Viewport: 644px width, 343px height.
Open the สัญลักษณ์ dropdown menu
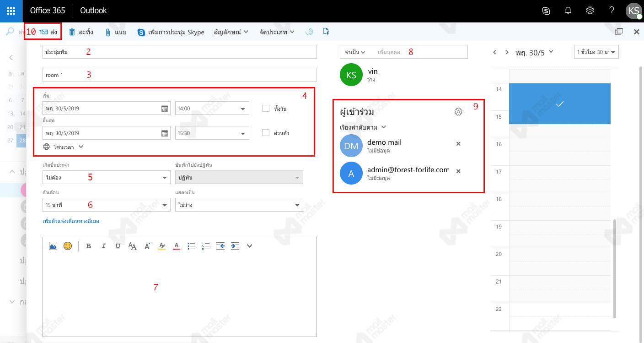pos(231,32)
